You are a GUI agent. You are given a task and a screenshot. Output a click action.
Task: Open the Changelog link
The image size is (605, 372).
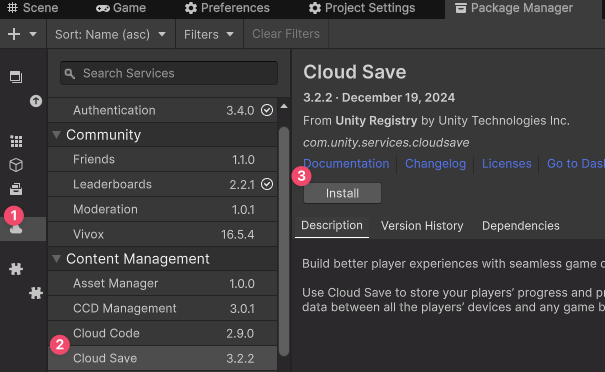(x=435, y=164)
